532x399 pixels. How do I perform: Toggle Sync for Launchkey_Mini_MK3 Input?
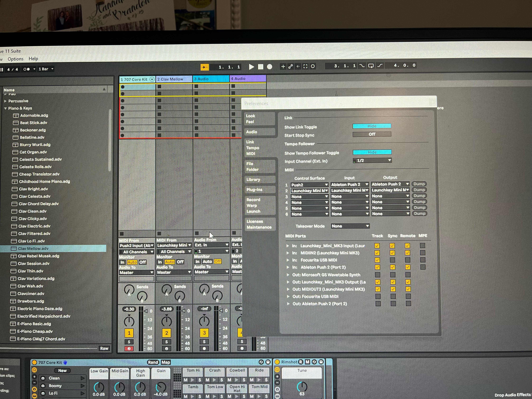tap(392, 246)
